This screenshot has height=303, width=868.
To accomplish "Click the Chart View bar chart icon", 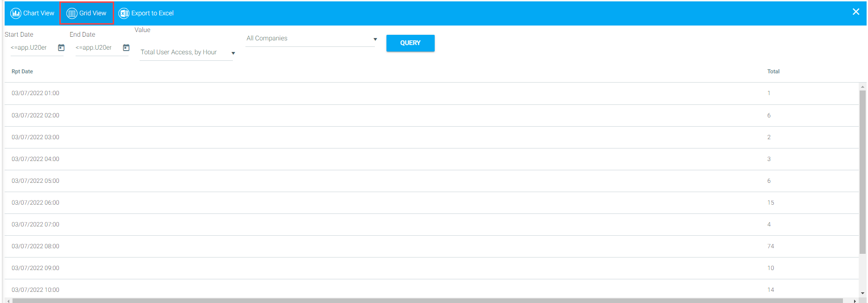I will (16, 13).
